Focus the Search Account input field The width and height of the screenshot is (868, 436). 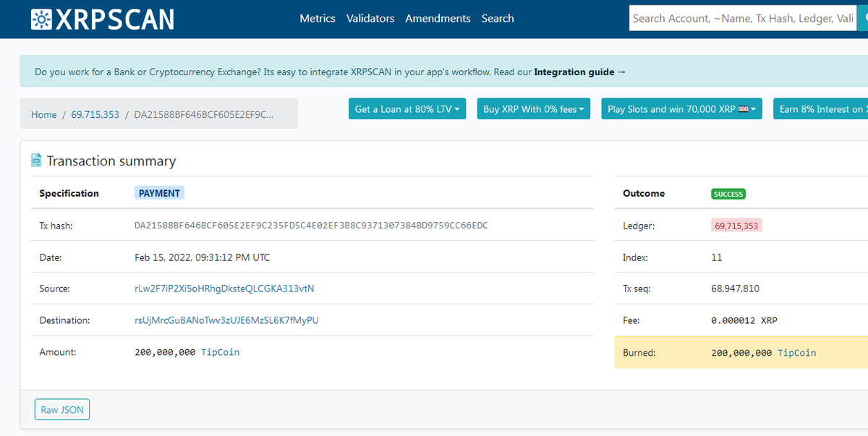click(x=744, y=18)
